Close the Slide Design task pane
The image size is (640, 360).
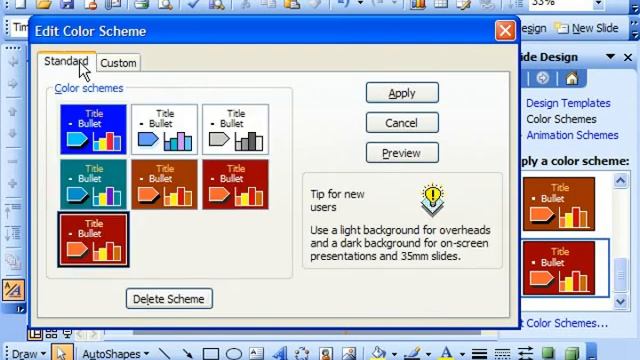(628, 57)
